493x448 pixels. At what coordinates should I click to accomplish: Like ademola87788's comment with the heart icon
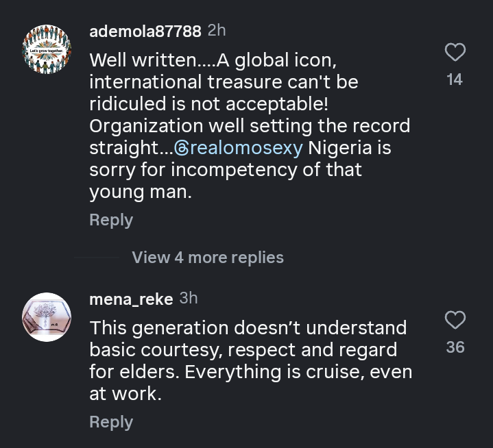coord(455,52)
